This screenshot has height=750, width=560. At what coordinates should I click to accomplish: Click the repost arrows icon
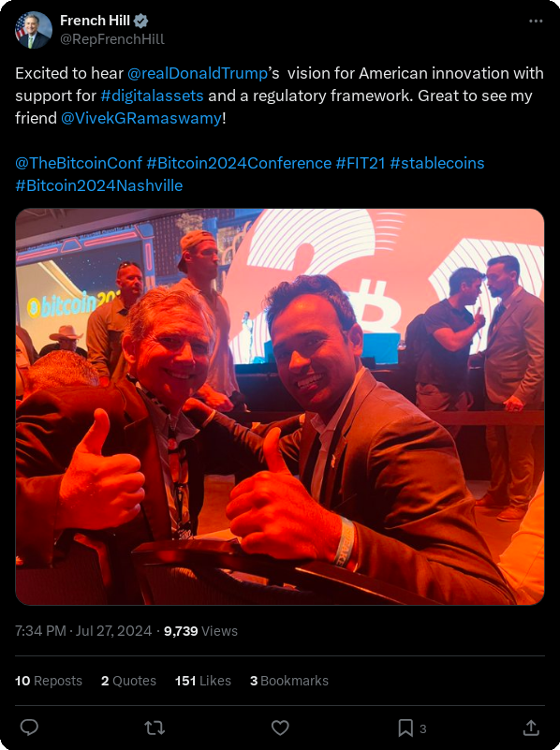155,728
